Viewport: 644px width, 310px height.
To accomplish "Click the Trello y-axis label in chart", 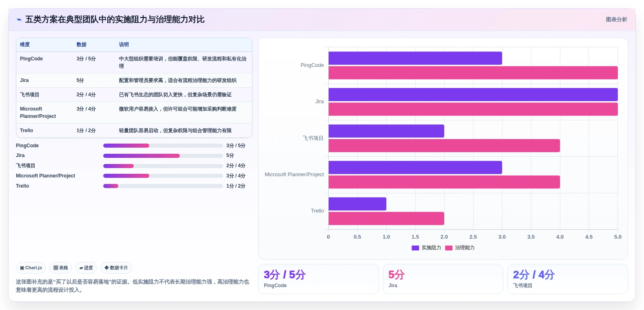I will (x=317, y=211).
